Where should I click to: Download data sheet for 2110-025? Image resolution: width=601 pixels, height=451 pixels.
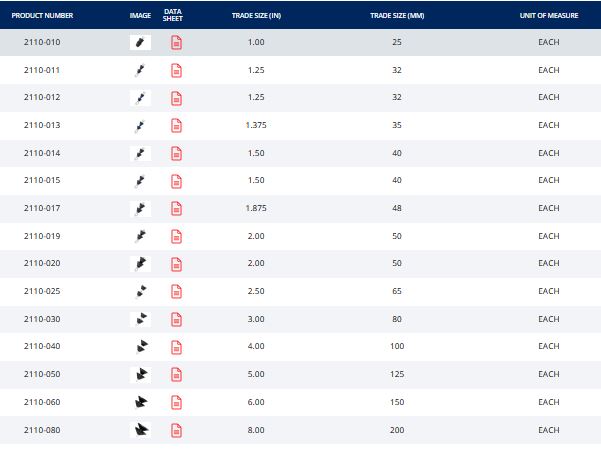[176, 292]
